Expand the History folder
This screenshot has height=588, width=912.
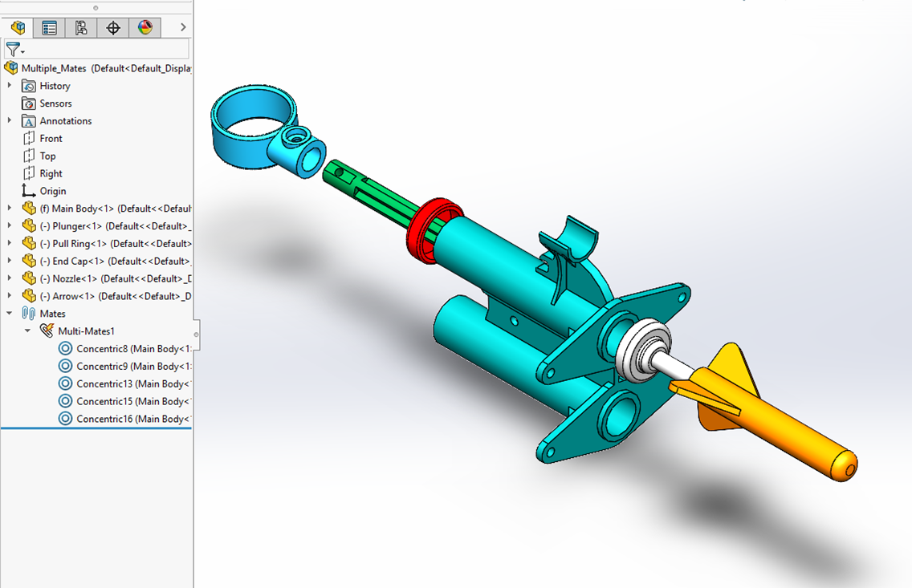click(8, 85)
